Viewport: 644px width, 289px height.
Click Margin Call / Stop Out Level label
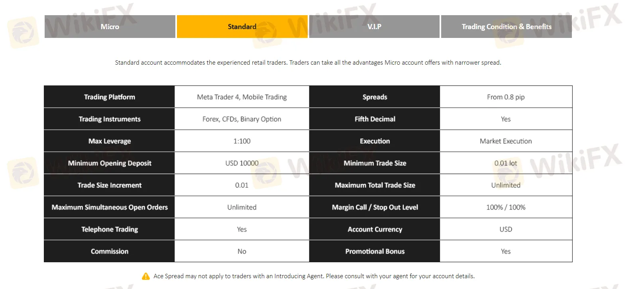tap(375, 207)
